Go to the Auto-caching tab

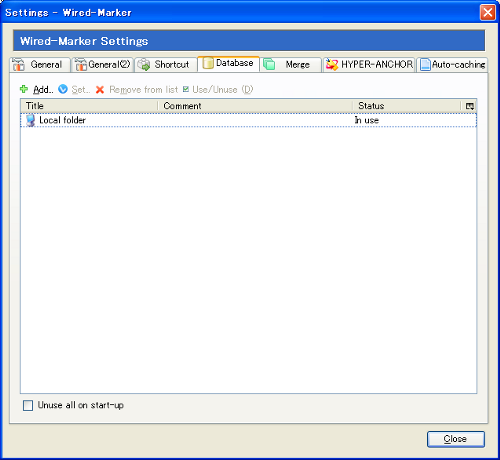452,64
